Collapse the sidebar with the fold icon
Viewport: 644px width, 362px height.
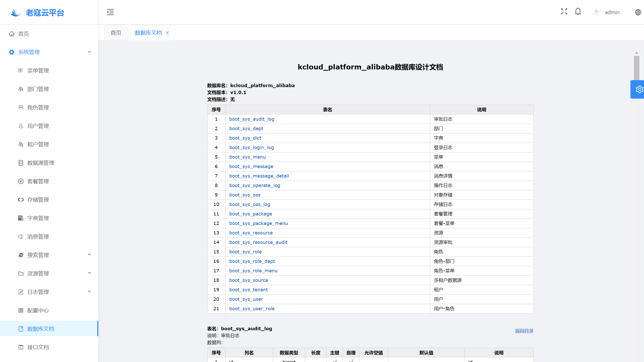pyautogui.click(x=110, y=12)
